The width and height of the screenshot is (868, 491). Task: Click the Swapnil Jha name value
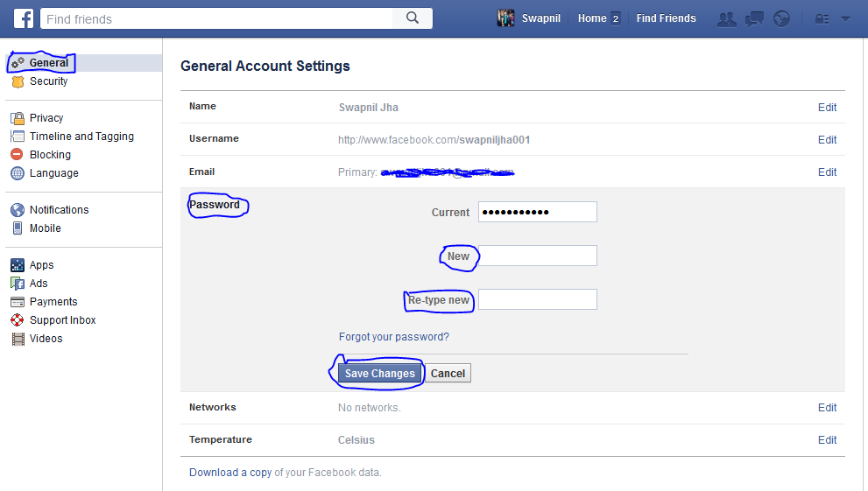click(368, 108)
